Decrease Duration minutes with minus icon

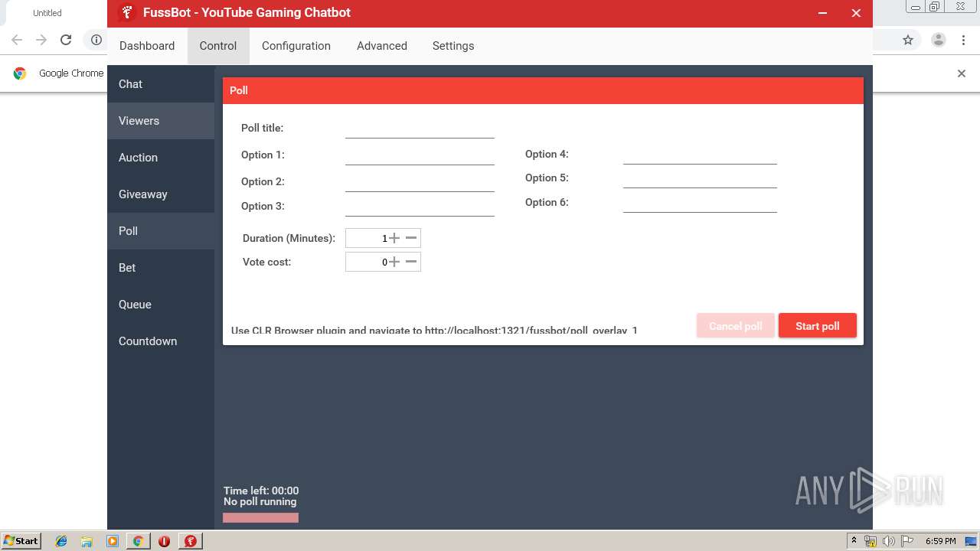[x=411, y=238]
